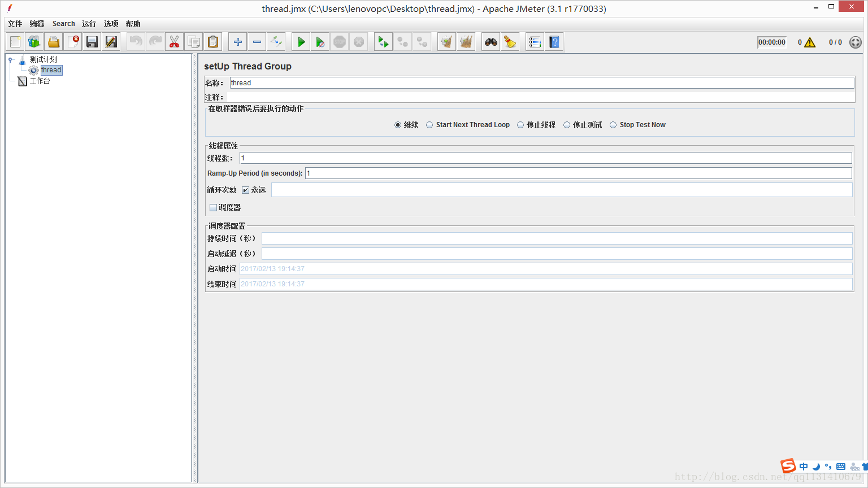
Task: Click Remote Stop All icon
Action: (x=402, y=42)
